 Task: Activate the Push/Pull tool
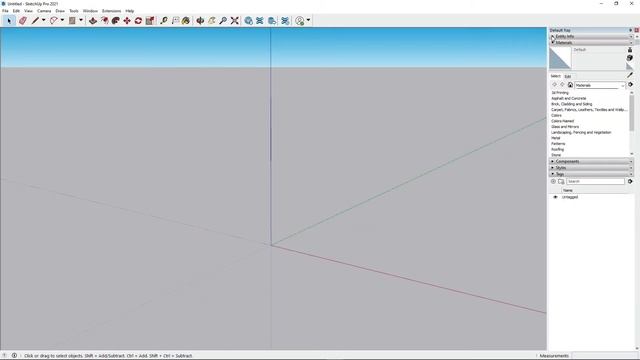(x=93, y=20)
